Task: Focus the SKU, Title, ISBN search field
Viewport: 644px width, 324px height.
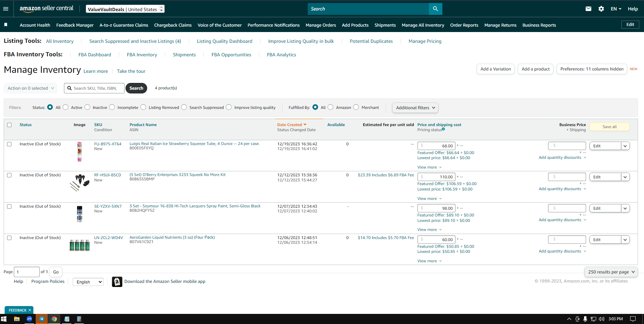Action: tap(94, 88)
